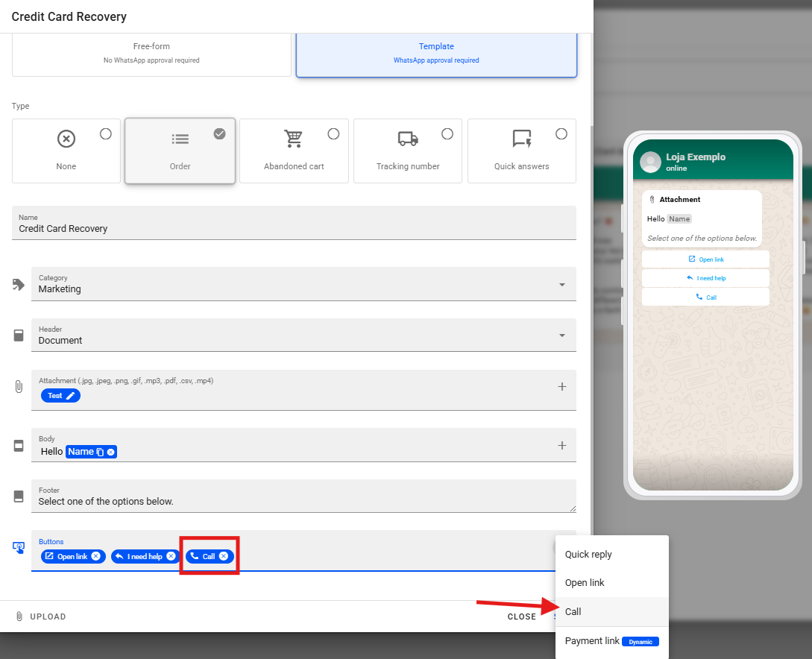Viewport: 812px width, 659px height.
Task: Choose Quick reply from the menu
Action: tap(588, 555)
